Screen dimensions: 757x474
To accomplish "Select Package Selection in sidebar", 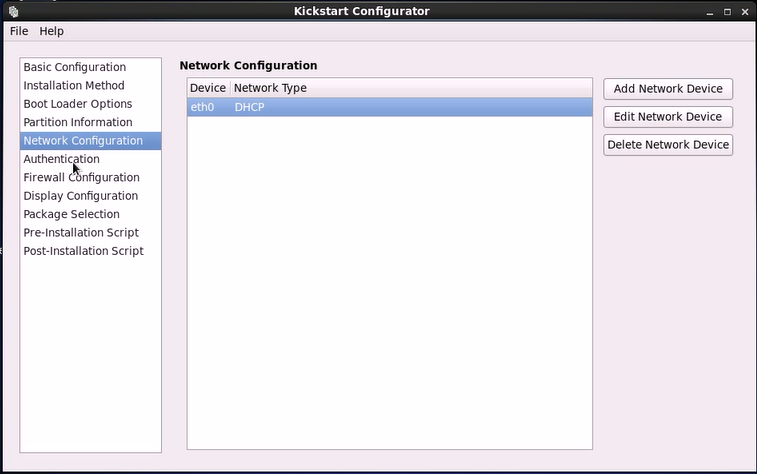I will click(x=90, y=214).
